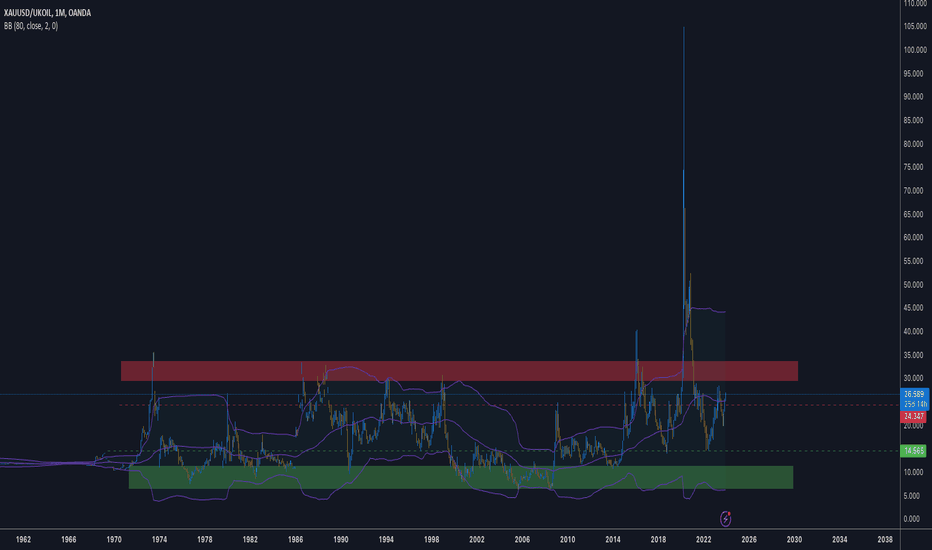The height and width of the screenshot is (550, 932).
Task: Click the blue 26.589 current price label
Action: click(914, 394)
